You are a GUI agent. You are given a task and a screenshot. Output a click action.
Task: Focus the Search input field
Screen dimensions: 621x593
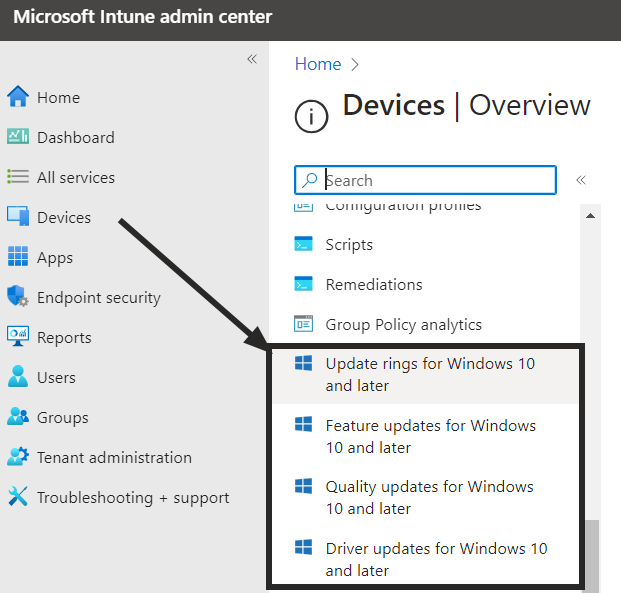[425, 180]
